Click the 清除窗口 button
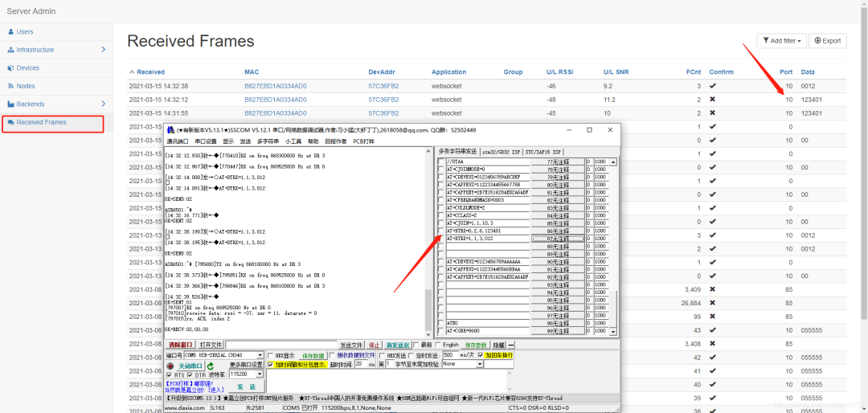This screenshot has width=868, height=413. [x=180, y=345]
